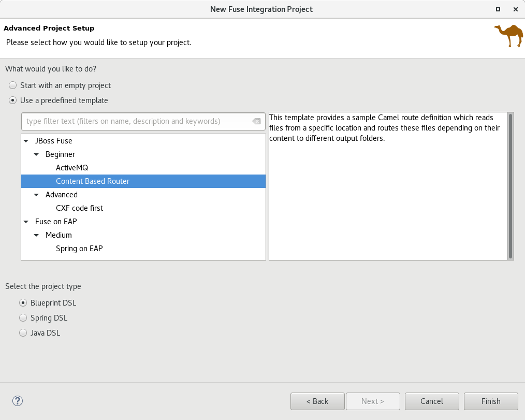Choose Spring DSL project type

[23, 318]
